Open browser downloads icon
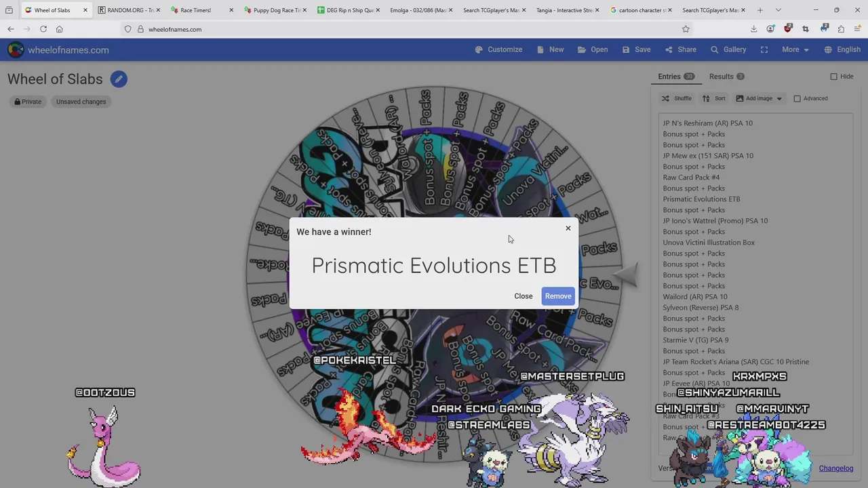The height and width of the screenshot is (488, 868). [x=753, y=29]
